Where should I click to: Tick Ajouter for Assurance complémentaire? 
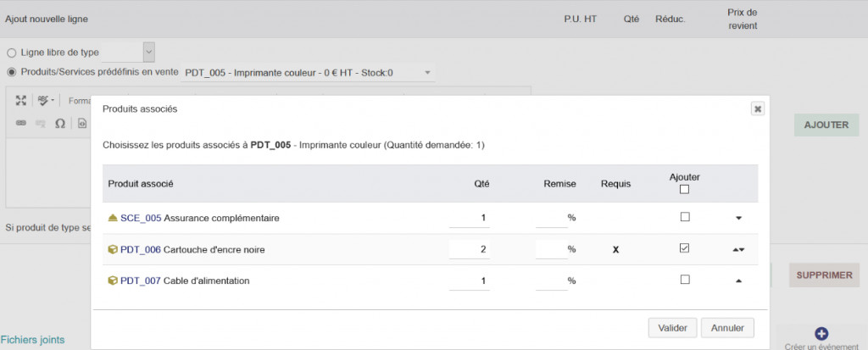pyautogui.click(x=684, y=217)
